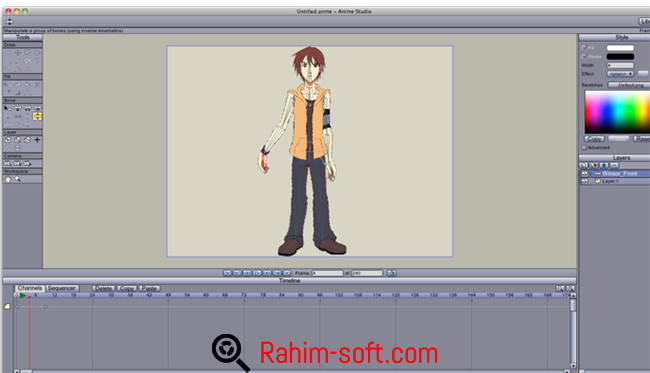The width and height of the screenshot is (650, 373).
Task: Click the dimmed Paste button in the Style panel
Action: click(618, 138)
